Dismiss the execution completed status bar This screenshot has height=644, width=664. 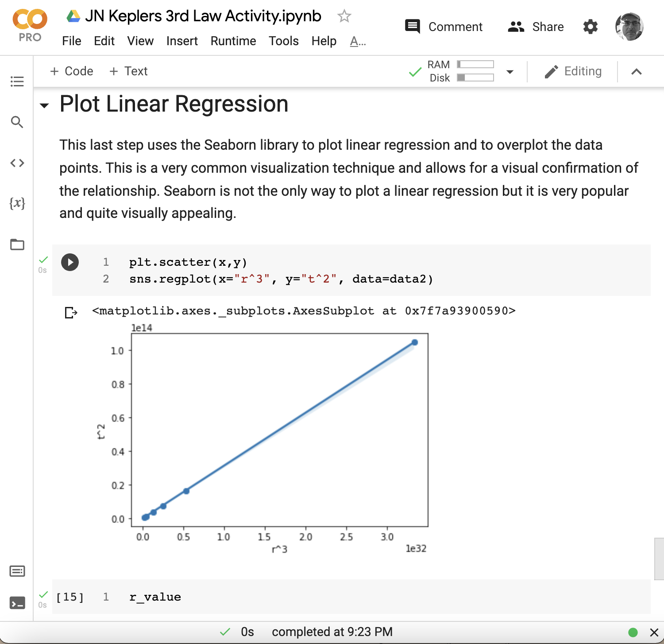(x=654, y=632)
